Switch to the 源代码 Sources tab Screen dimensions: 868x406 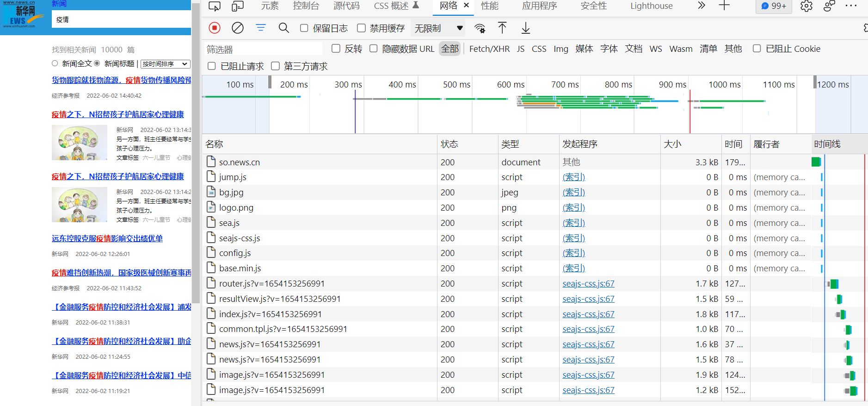346,6
